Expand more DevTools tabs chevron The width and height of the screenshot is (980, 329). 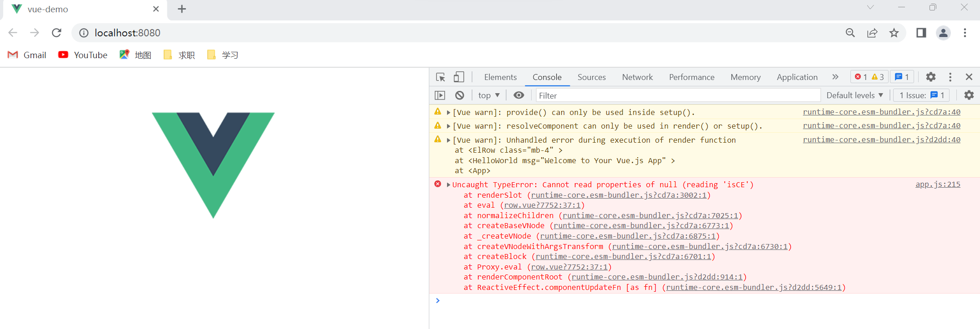click(835, 77)
